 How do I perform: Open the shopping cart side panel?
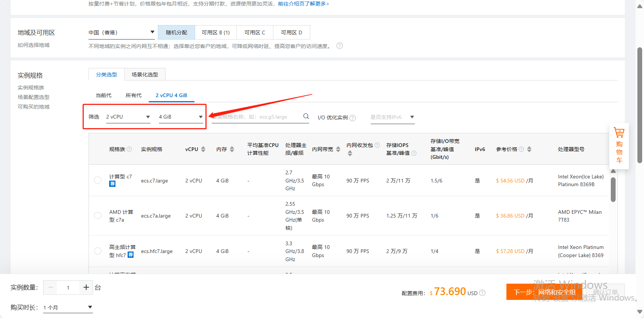pyautogui.click(x=619, y=146)
